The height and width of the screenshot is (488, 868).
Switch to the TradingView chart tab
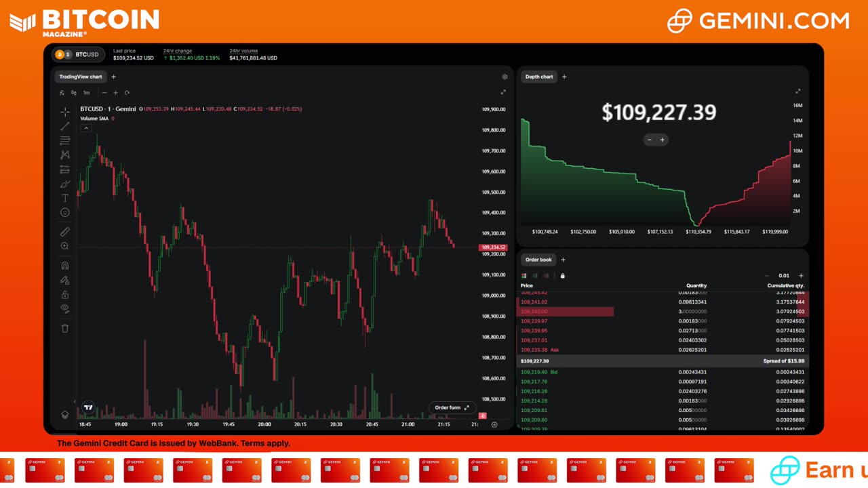pyautogui.click(x=81, y=77)
